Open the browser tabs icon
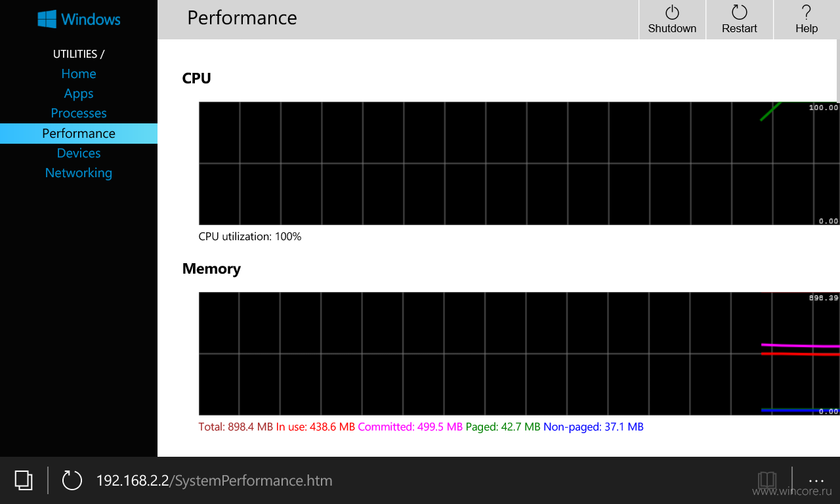The image size is (840, 504). (24, 480)
